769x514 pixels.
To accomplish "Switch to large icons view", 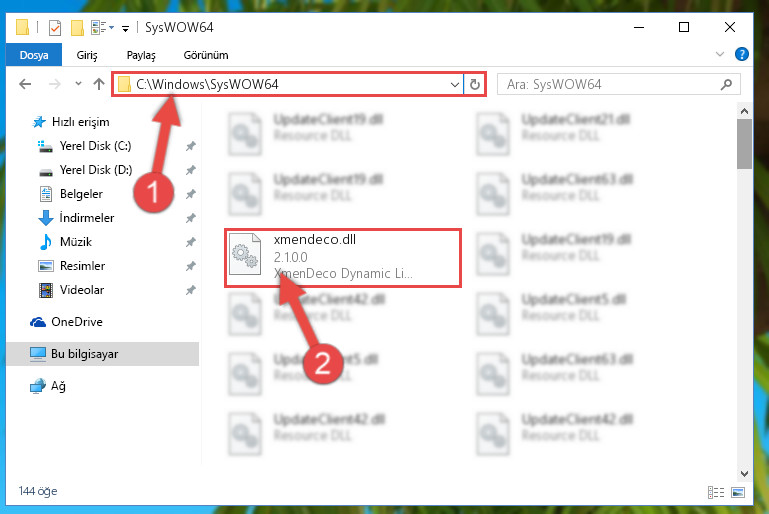I will click(738, 492).
